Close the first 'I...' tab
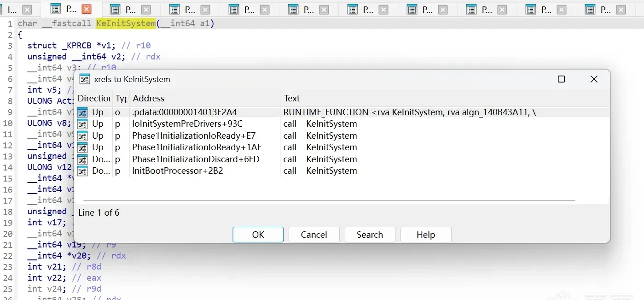644x300 pixels. [x=27, y=9]
